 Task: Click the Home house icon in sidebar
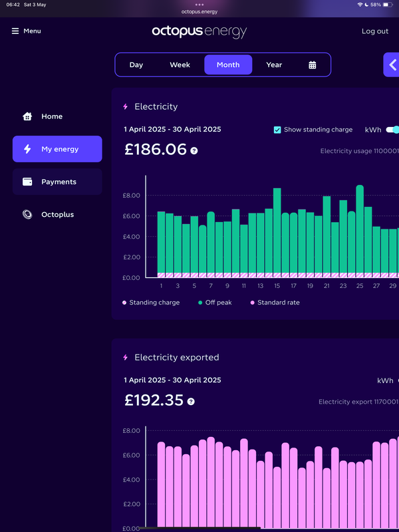pos(27,116)
